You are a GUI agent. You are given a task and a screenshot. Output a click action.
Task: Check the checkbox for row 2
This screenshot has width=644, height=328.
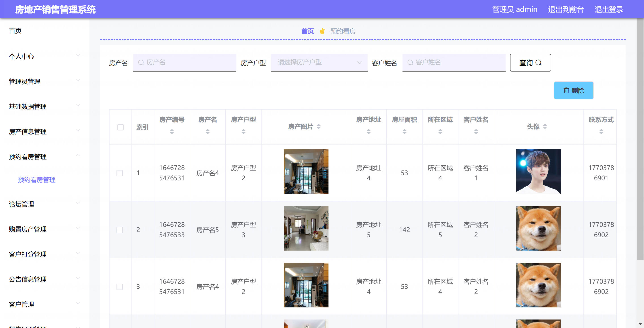click(x=120, y=230)
